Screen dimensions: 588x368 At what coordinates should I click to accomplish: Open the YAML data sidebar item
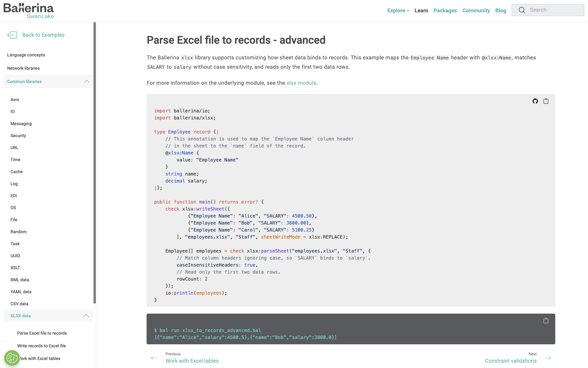pyautogui.click(x=21, y=292)
